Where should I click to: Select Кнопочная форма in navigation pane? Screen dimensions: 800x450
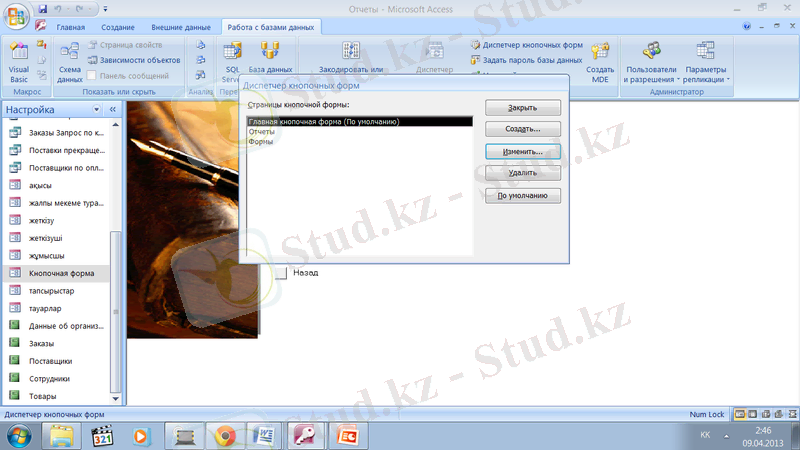click(56, 273)
